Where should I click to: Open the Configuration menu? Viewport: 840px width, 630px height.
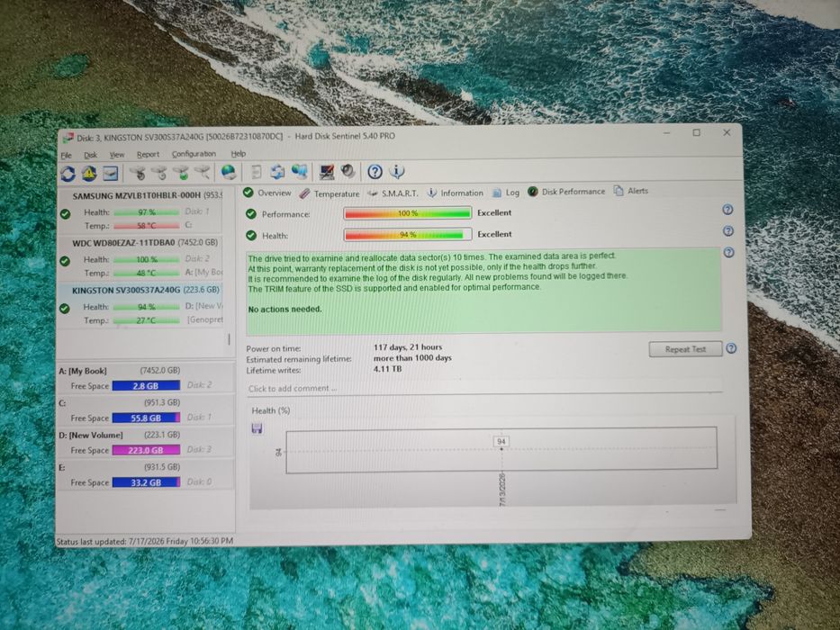coord(194,154)
